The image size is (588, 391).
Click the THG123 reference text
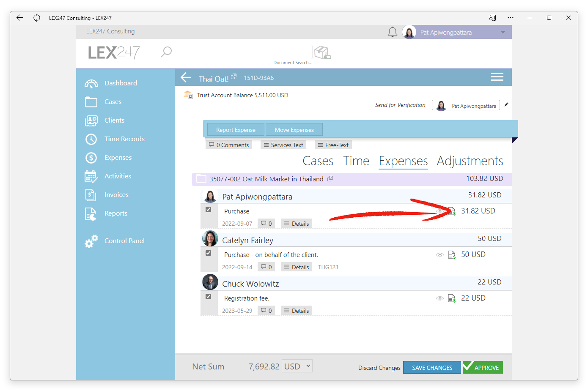328,267
